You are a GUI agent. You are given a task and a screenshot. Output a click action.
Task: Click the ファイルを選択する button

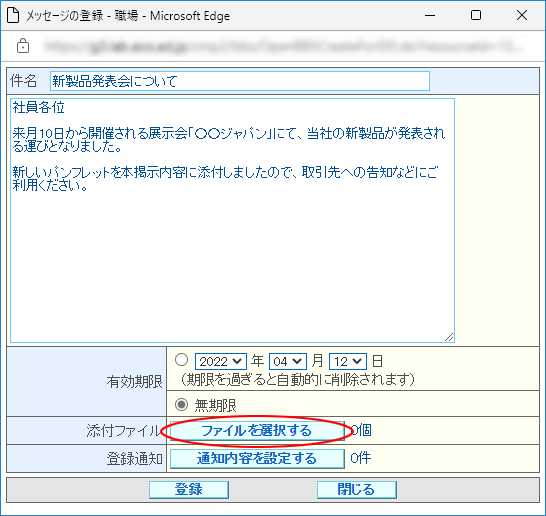click(257, 431)
